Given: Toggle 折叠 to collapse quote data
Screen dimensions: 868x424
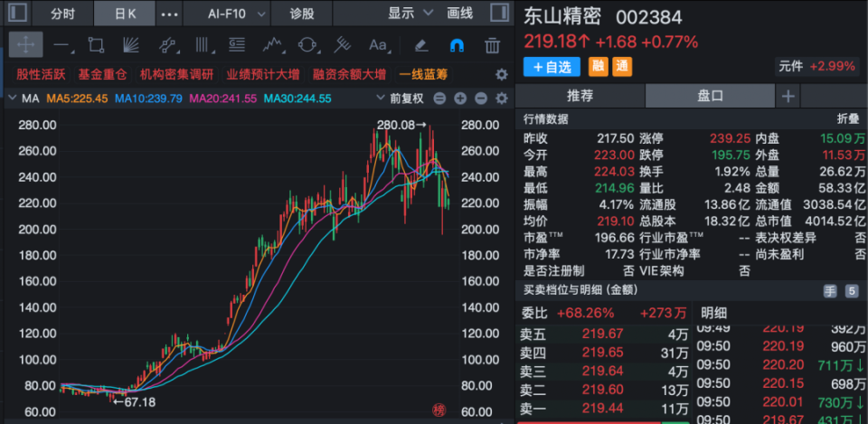Looking at the screenshot, I should pyautogui.click(x=847, y=118).
